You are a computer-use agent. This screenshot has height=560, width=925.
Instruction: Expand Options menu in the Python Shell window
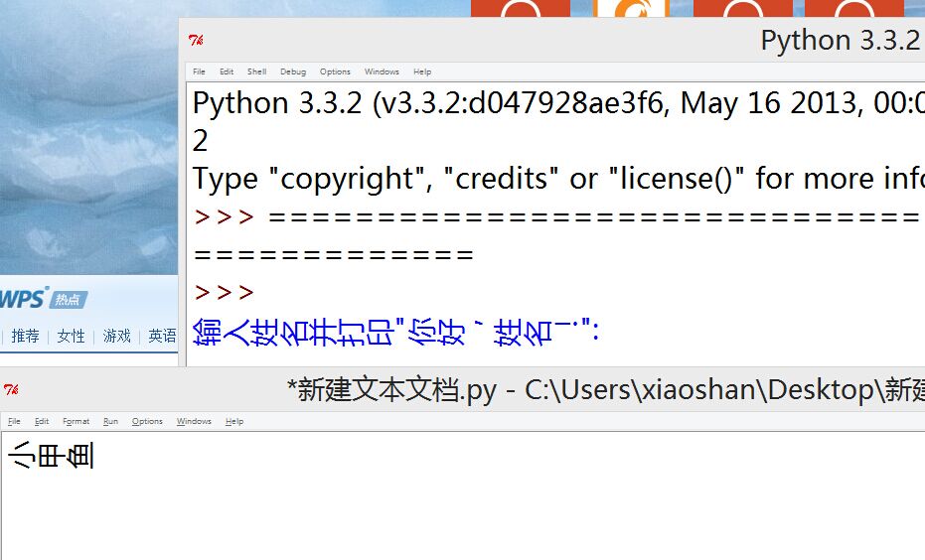coord(335,71)
